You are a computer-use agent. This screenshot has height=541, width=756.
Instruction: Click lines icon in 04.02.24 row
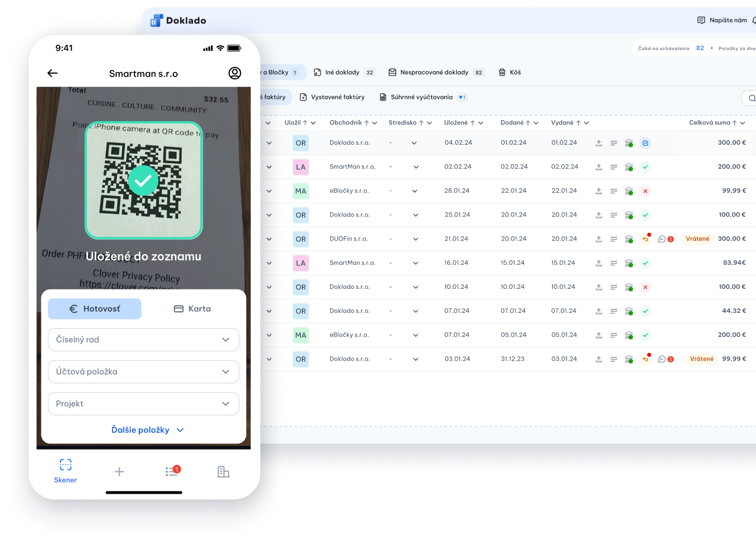coord(614,143)
